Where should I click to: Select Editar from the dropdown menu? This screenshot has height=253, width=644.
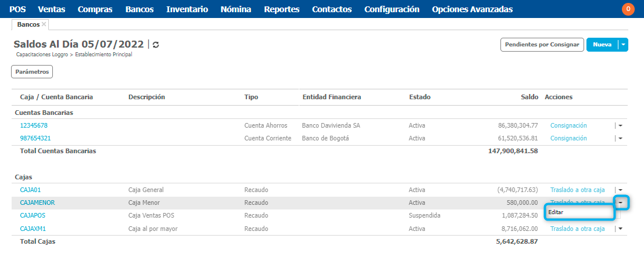click(x=556, y=212)
